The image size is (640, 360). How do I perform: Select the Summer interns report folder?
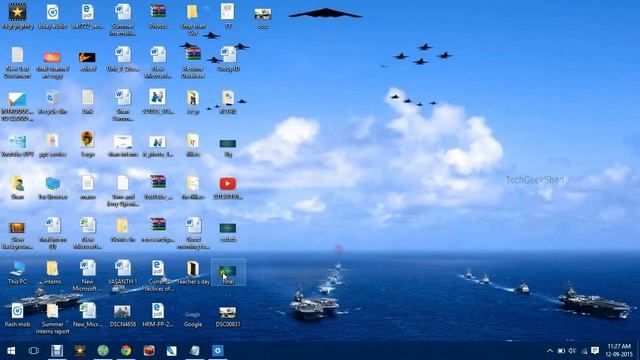52,318
